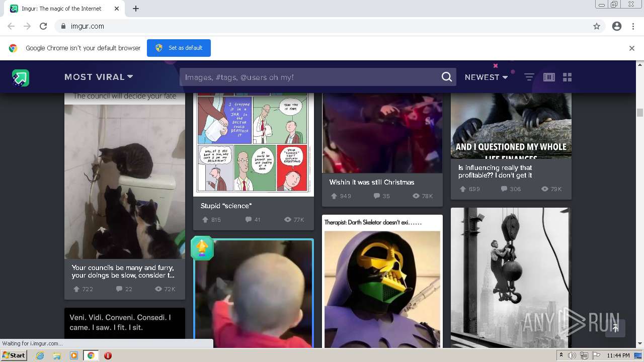Expand the NEWEST sort dropdown
This screenshot has width=644, height=362.
coord(486,77)
